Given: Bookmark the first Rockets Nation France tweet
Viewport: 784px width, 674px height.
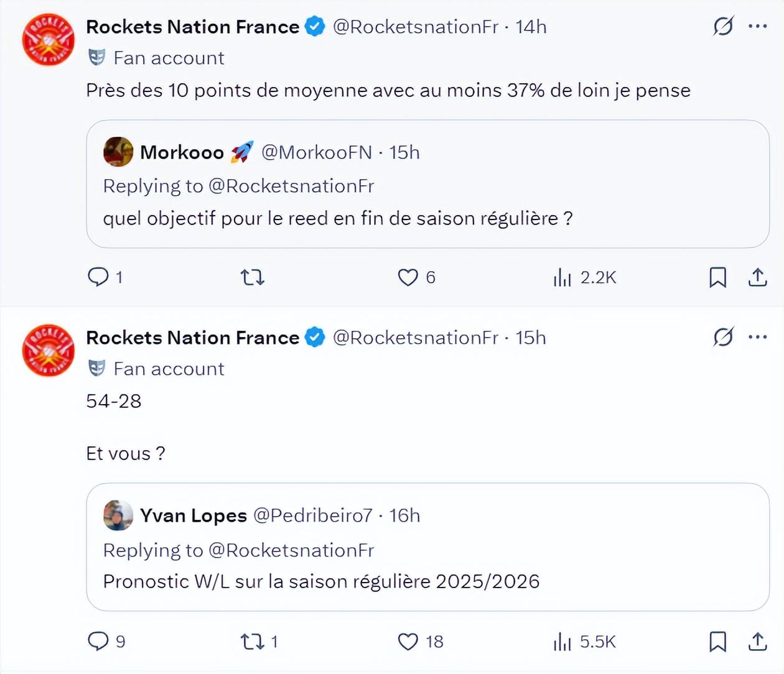Looking at the screenshot, I should pos(717,277).
